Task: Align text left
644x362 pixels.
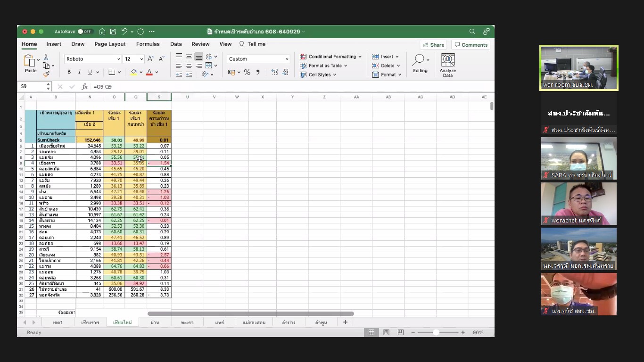Action: point(179,66)
